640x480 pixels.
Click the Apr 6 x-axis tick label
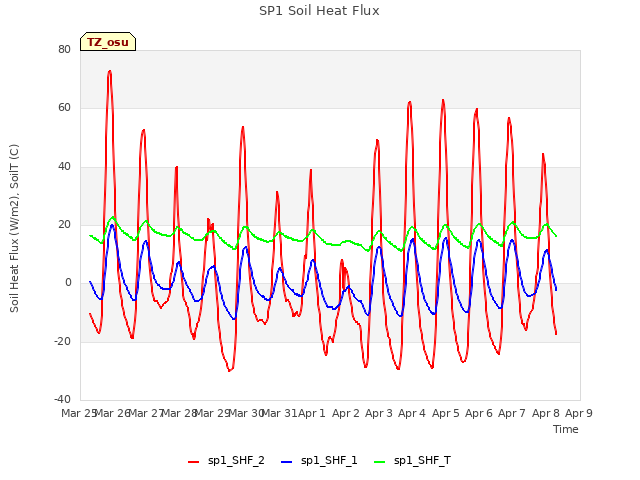point(479,413)
